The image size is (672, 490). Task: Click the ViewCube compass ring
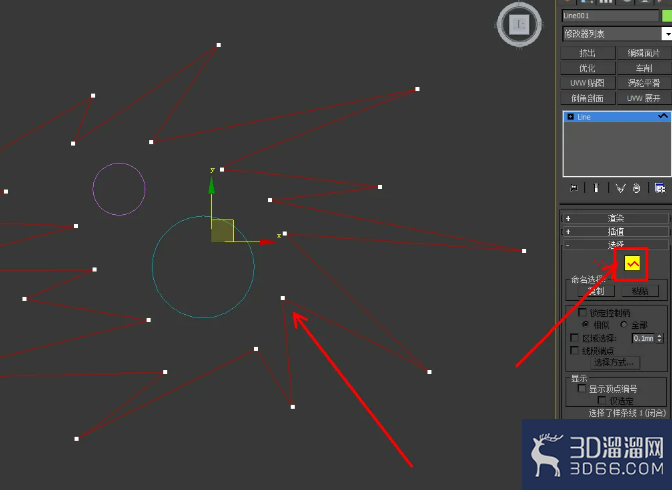coord(519,43)
